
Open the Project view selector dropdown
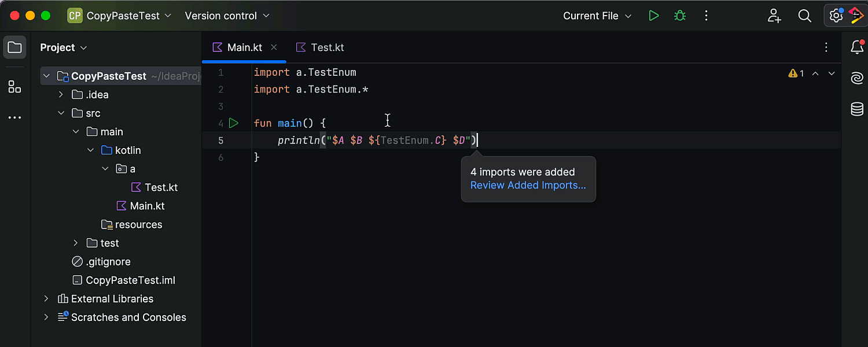pyautogui.click(x=64, y=47)
